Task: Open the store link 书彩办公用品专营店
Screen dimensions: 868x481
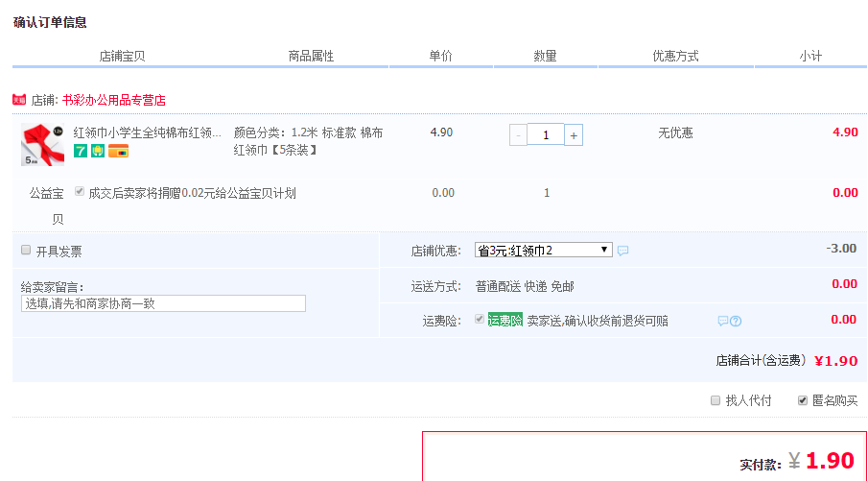Action: [x=114, y=100]
